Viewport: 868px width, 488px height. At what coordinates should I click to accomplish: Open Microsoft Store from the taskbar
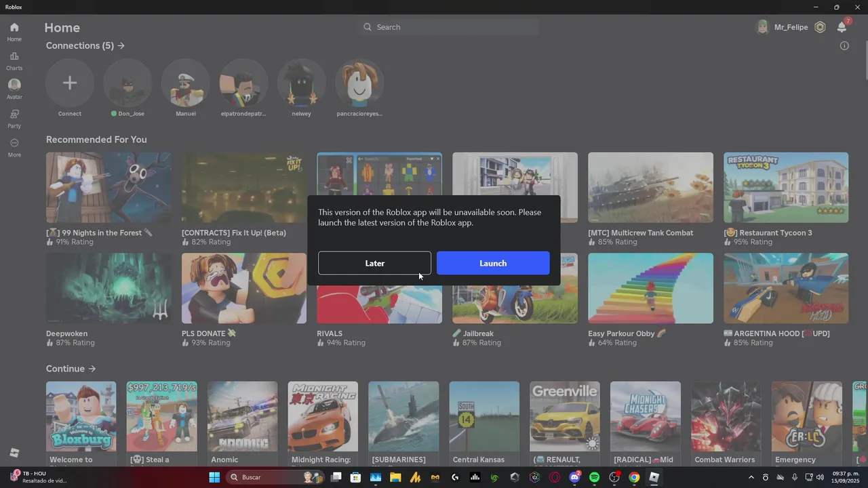[355, 477]
